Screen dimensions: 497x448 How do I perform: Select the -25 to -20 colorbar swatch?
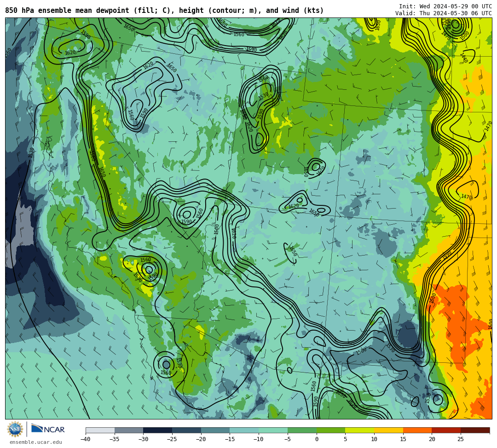pos(187,430)
